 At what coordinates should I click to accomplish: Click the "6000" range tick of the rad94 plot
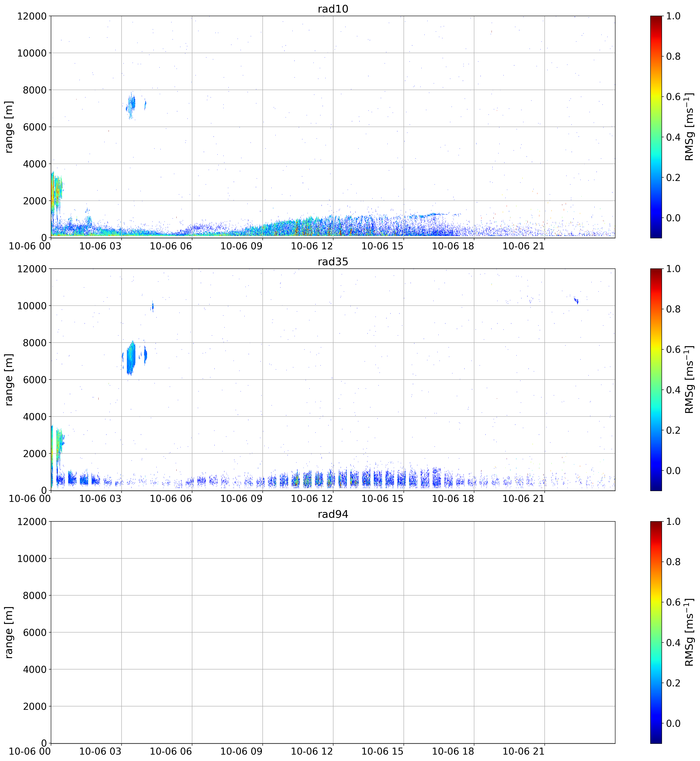click(x=35, y=632)
